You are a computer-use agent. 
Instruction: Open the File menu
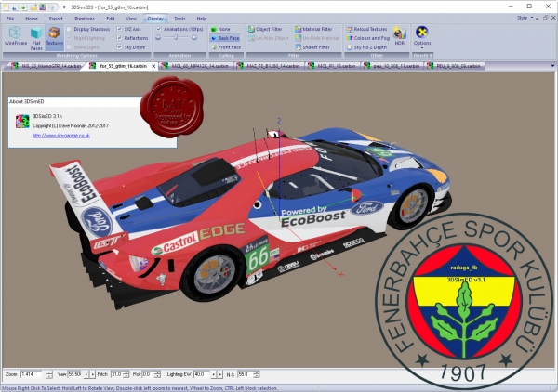tap(10, 19)
